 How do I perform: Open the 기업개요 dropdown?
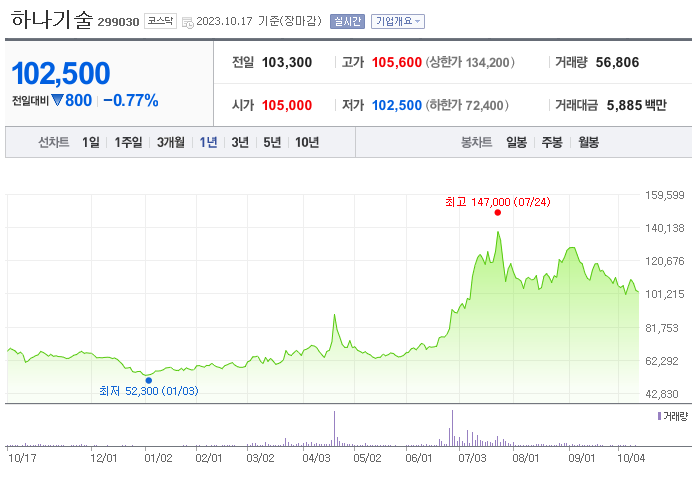tap(398, 21)
